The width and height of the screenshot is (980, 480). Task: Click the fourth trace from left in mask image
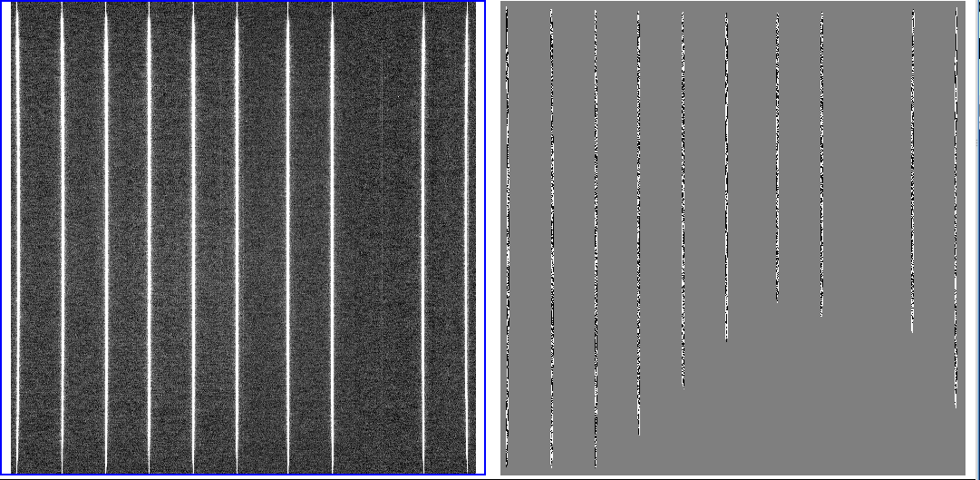(x=639, y=227)
